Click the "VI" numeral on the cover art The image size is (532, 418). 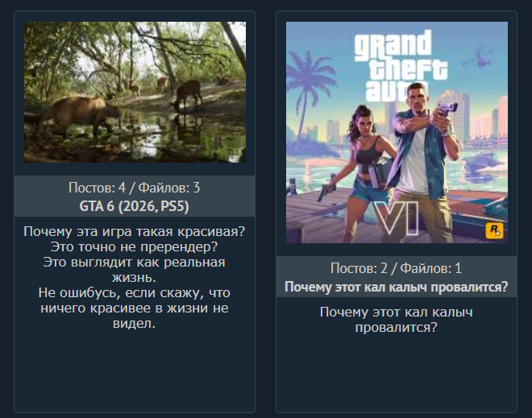pos(398,217)
